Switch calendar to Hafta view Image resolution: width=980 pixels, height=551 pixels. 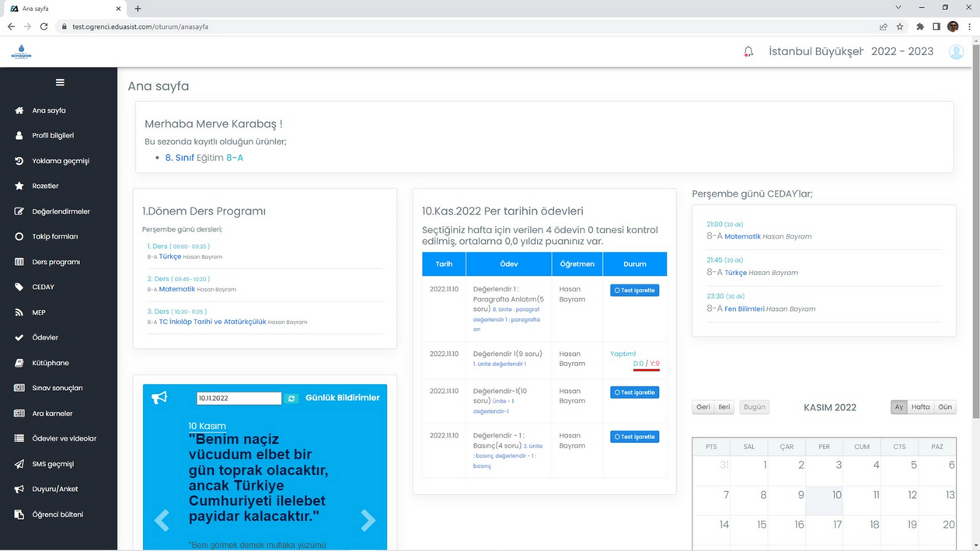click(x=920, y=407)
